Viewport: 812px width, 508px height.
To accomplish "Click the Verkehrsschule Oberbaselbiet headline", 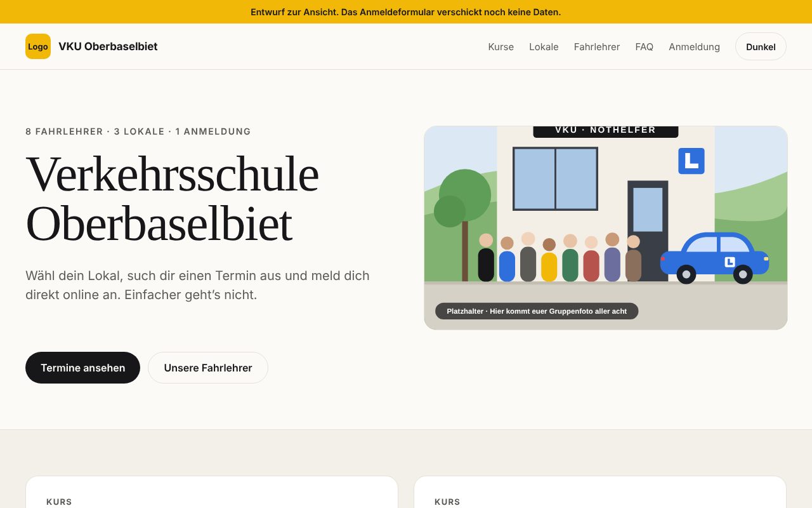I will (x=172, y=198).
